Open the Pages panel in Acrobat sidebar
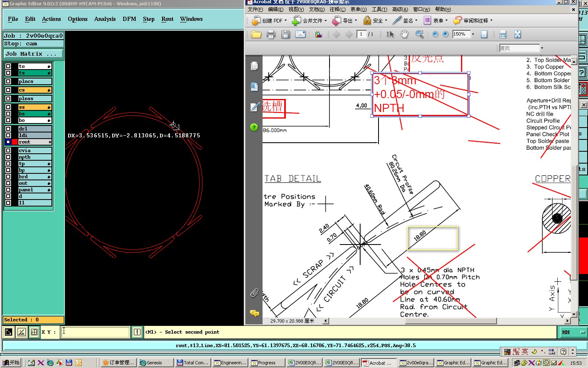 254,66
